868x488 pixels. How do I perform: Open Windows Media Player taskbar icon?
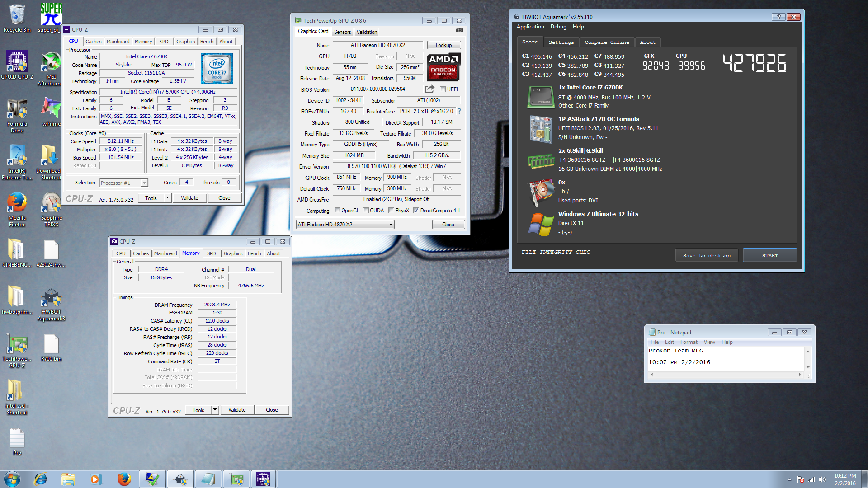tap(95, 479)
